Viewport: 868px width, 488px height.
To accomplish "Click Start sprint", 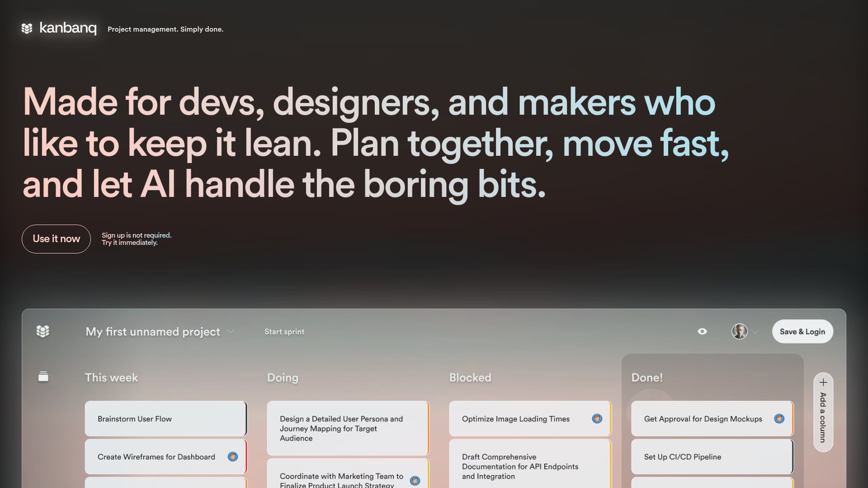I will (284, 332).
